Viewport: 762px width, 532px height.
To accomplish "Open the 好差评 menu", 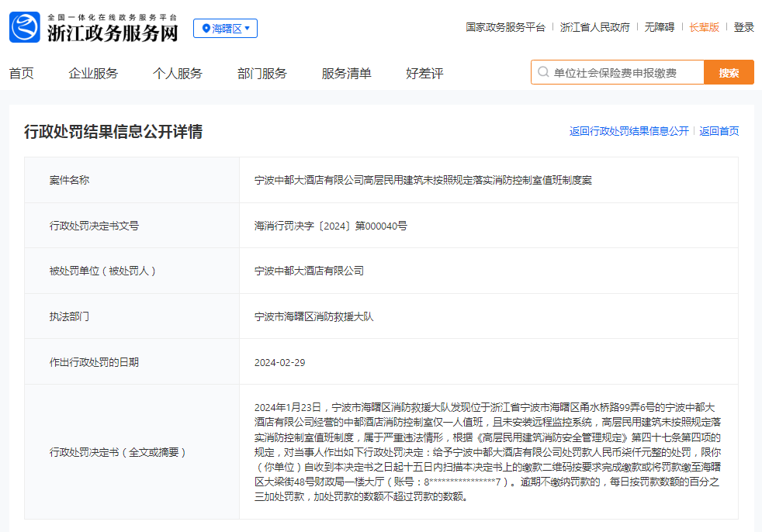I will point(424,74).
